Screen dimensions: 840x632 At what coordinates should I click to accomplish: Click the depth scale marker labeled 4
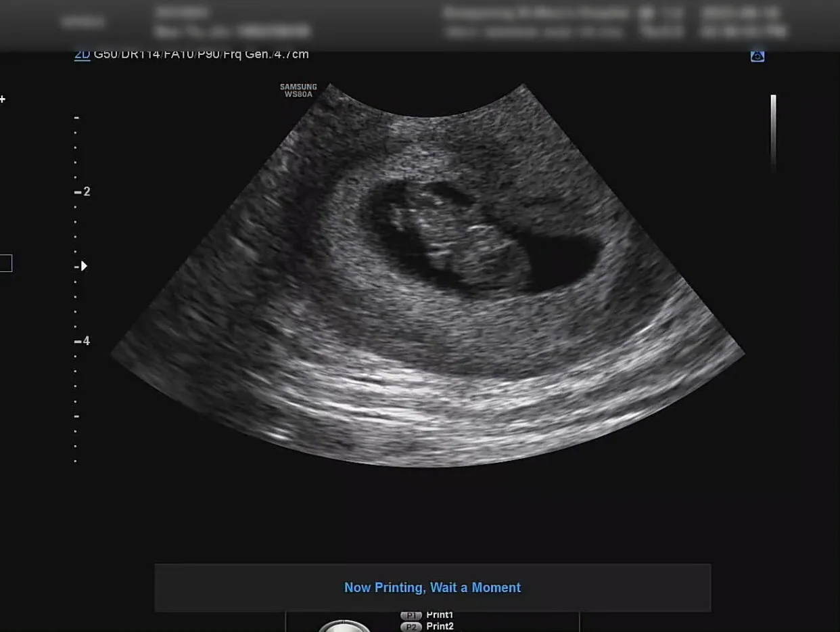pyautogui.click(x=83, y=341)
